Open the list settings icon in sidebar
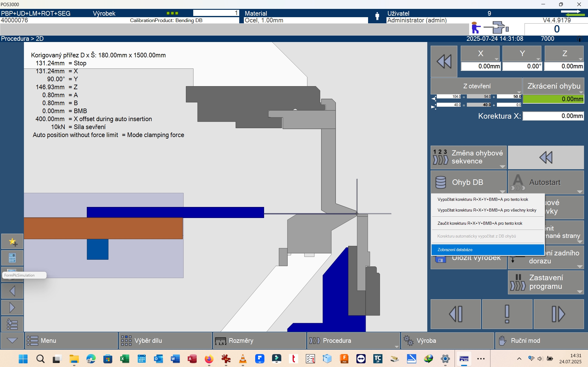 pos(12,324)
